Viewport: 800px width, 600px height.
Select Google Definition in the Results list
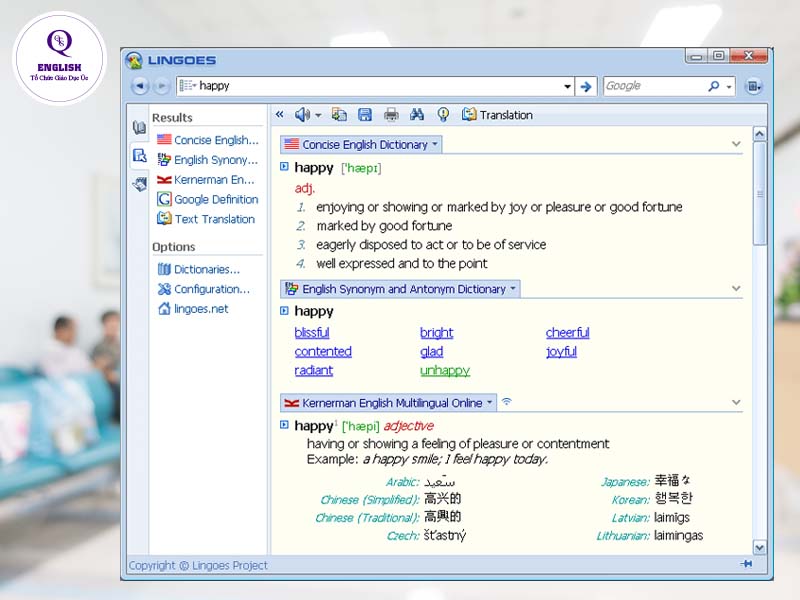(x=208, y=199)
